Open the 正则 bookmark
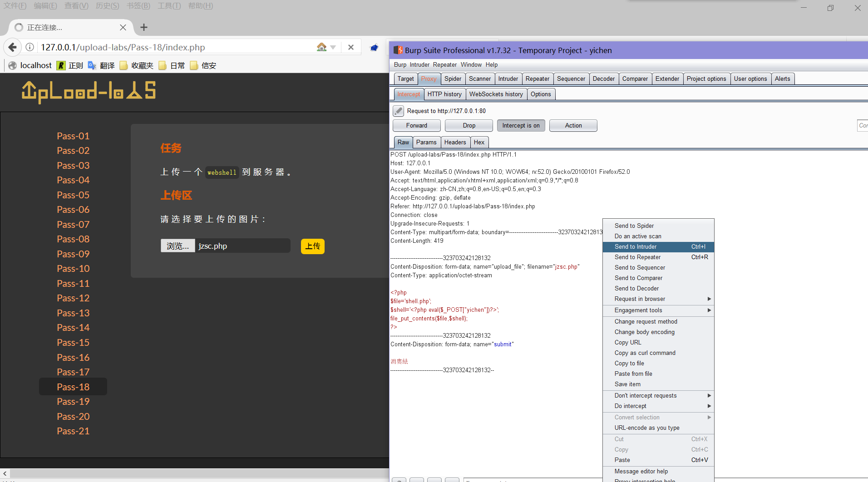Image resolution: width=868 pixels, height=482 pixels. click(70, 65)
